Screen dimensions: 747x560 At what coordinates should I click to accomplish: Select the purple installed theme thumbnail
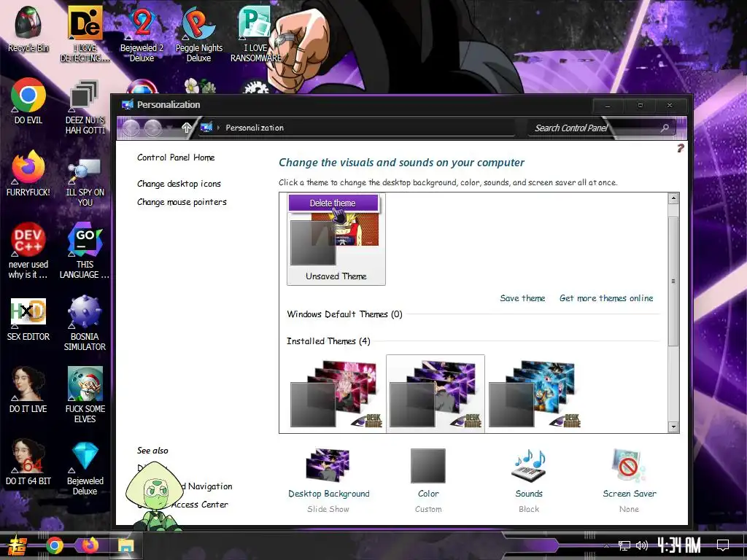pos(436,394)
